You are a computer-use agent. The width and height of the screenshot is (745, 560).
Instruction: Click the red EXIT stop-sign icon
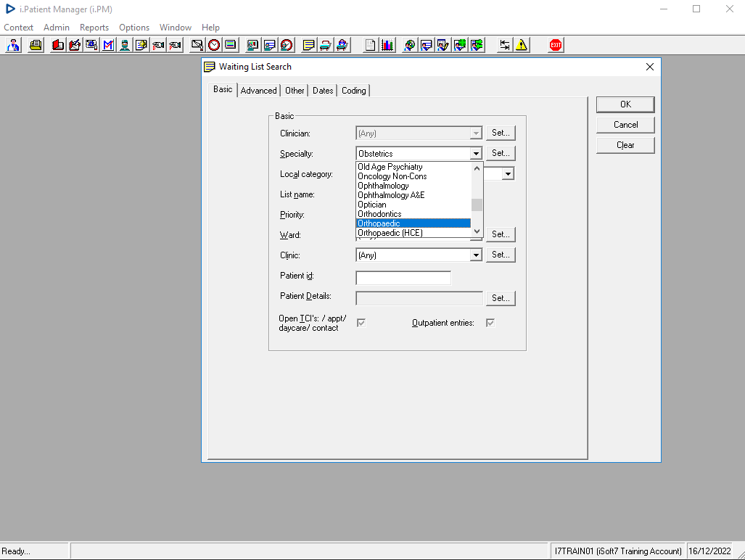[556, 45]
